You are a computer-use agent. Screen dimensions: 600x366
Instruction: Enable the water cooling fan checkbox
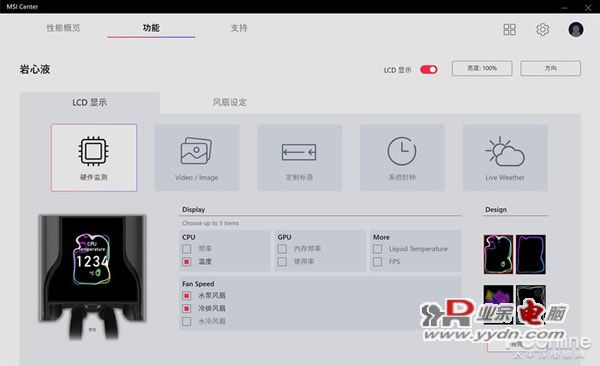coord(186,321)
